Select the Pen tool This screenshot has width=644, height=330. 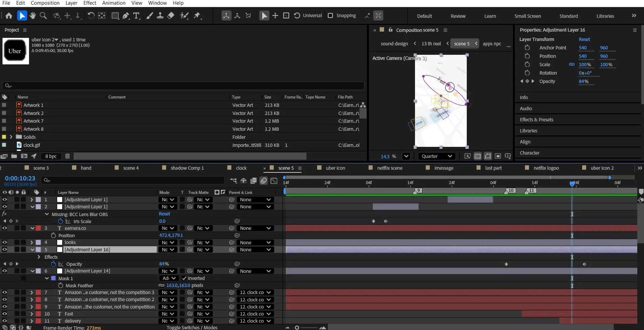tap(126, 16)
